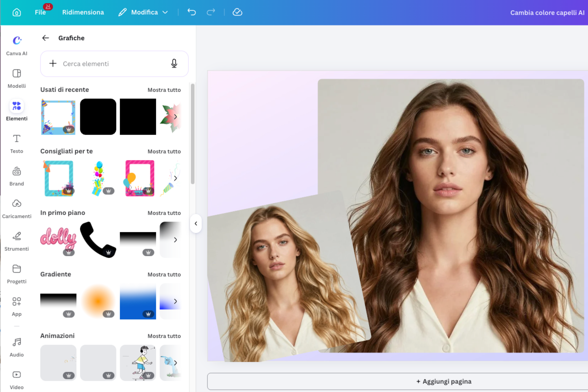588x392 pixels.
Task: Show all Animazioni items
Action: (164, 336)
